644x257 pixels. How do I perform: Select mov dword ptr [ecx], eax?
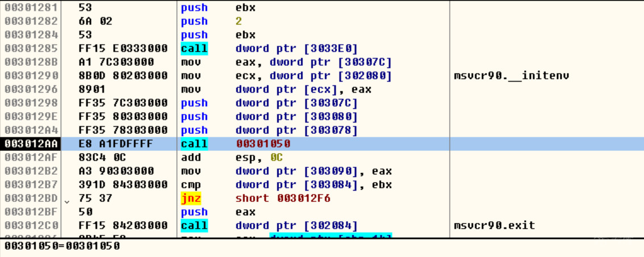[276, 90]
